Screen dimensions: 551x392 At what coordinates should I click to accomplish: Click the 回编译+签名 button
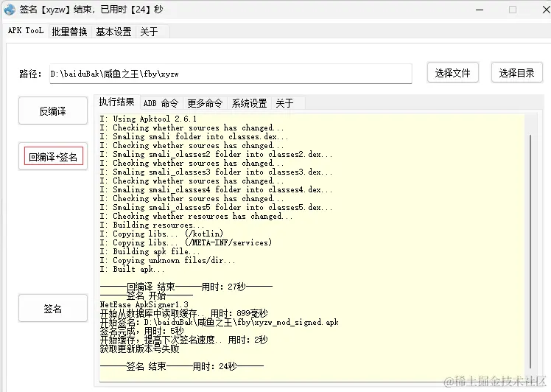click(53, 156)
